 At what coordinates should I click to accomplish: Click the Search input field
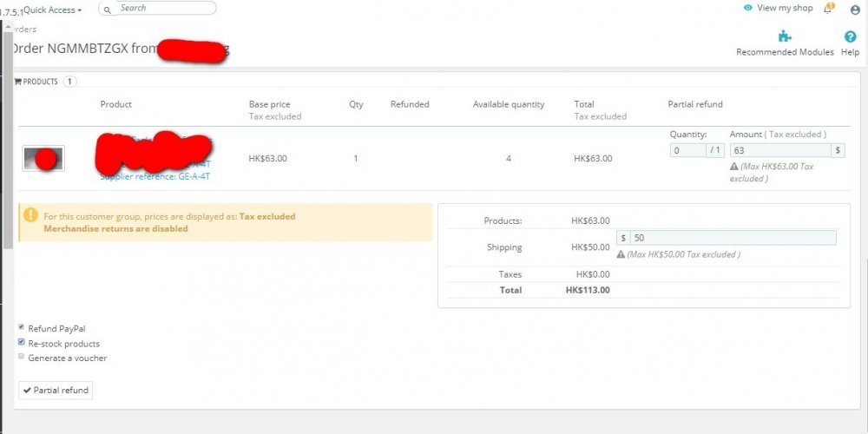[164, 8]
